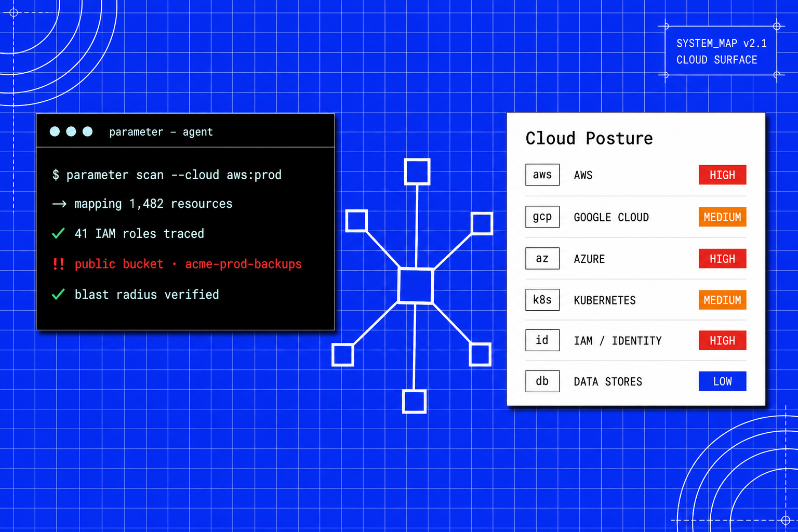Screen dimensions: 798x532
Task: Click the '$ parameter scan --cloud aws:prod' command
Action: point(167,175)
